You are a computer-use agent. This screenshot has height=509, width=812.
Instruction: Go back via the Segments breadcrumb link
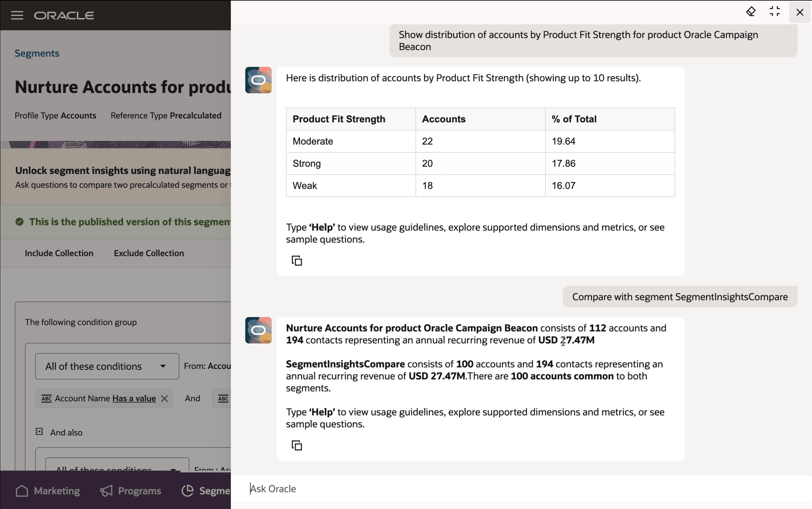click(x=37, y=53)
